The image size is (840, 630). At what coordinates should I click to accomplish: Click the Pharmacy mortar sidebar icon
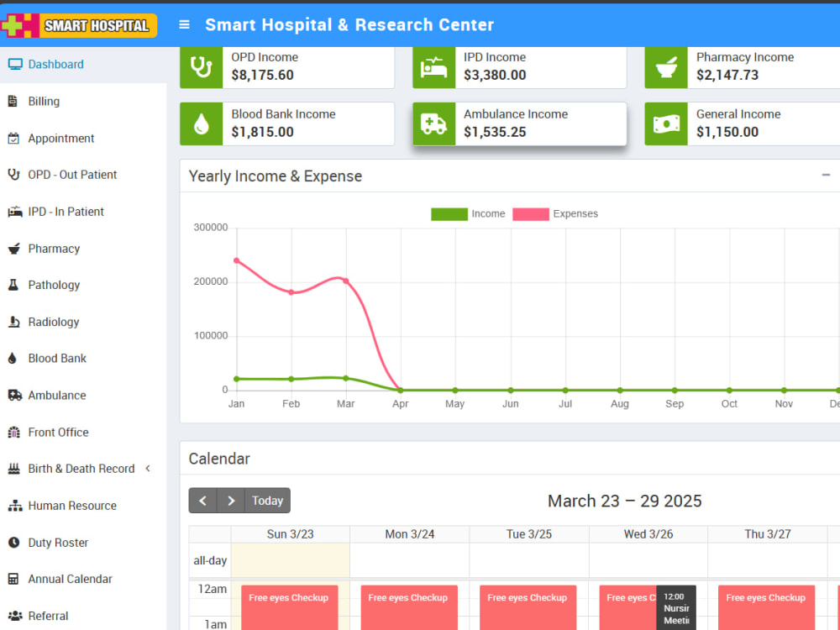pos(14,249)
